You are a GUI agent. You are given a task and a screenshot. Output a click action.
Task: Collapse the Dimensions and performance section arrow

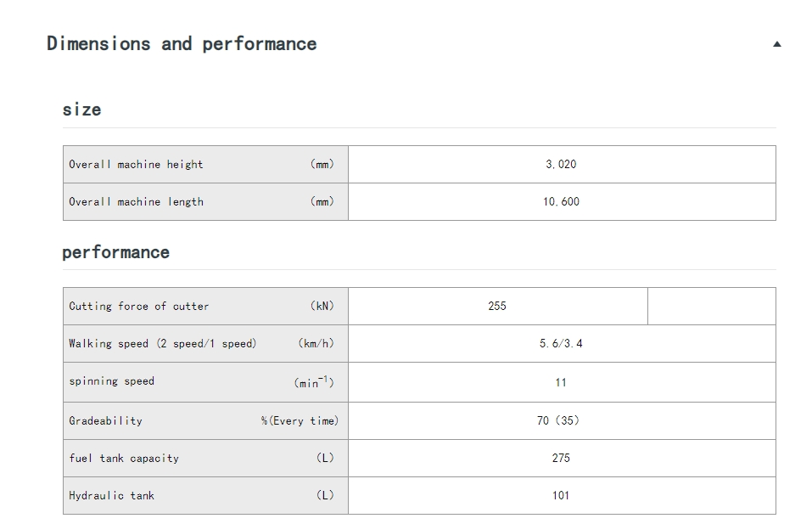click(x=776, y=44)
